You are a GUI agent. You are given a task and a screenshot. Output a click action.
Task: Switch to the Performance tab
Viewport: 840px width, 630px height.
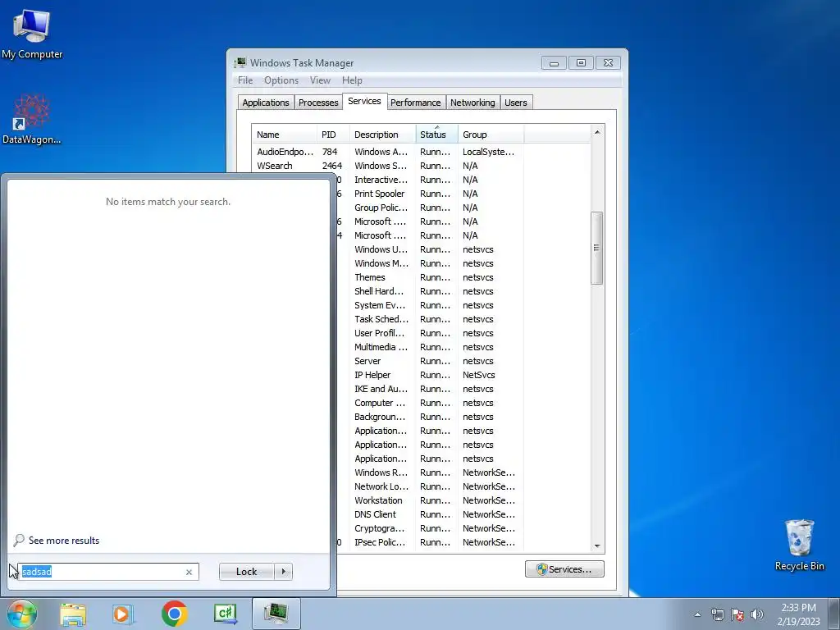[x=415, y=103]
